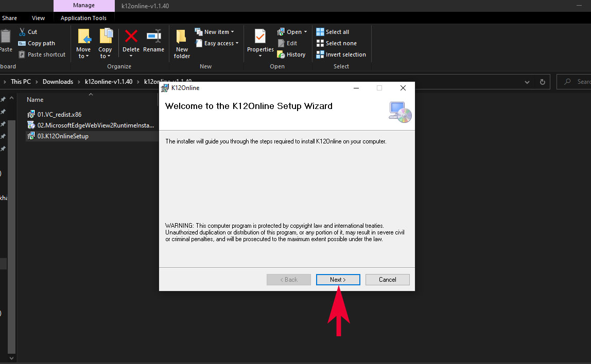591x364 pixels.
Task: Click the red Delete icon in ribbon
Action: coord(131,37)
